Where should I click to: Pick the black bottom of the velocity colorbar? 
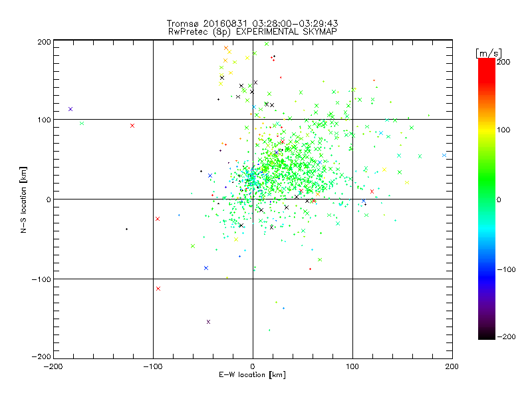(487, 335)
